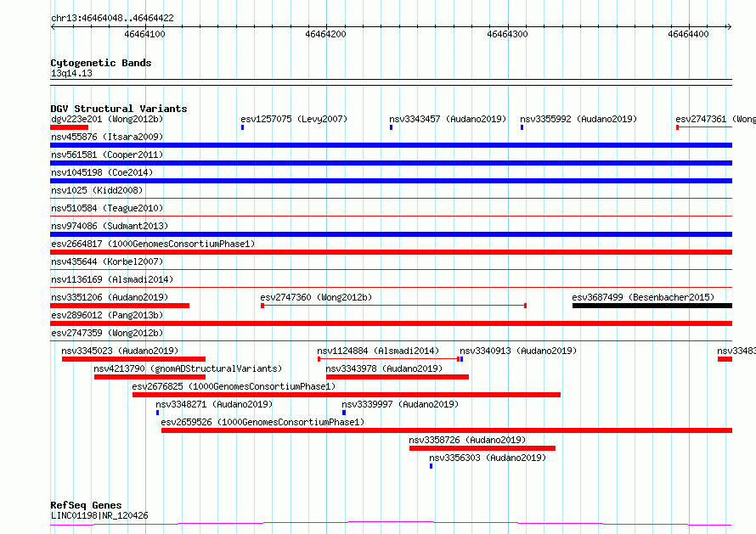Click the red bar under nsv3343978

click(398, 377)
